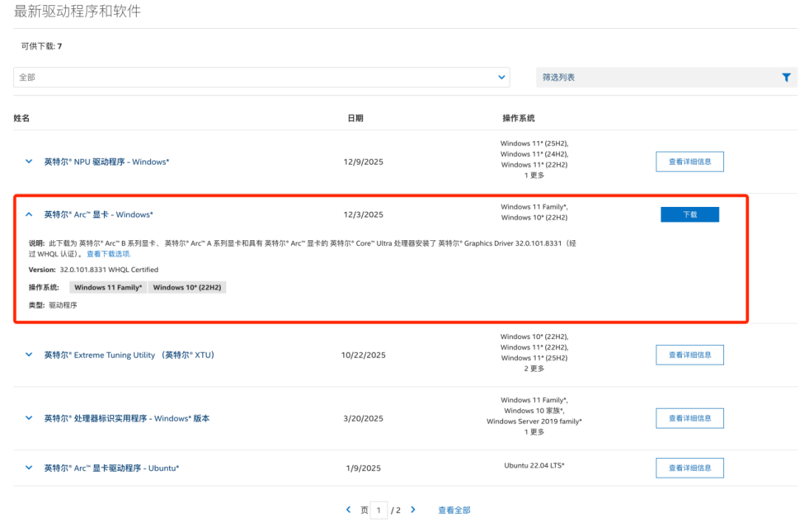Viewport: 809px width, 532px height.
Task: Click the 查看全部 link
Action: pyautogui.click(x=454, y=511)
